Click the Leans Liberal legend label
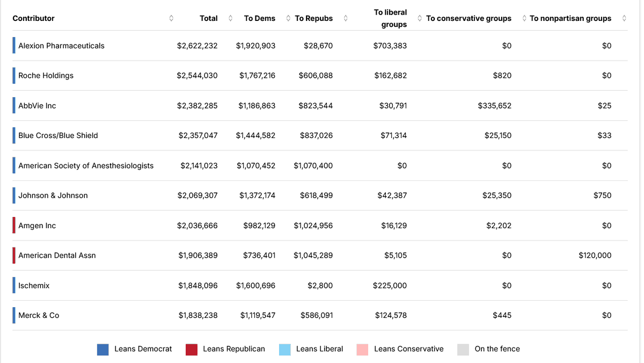Screen dimensions: 644x363 click(x=319, y=349)
